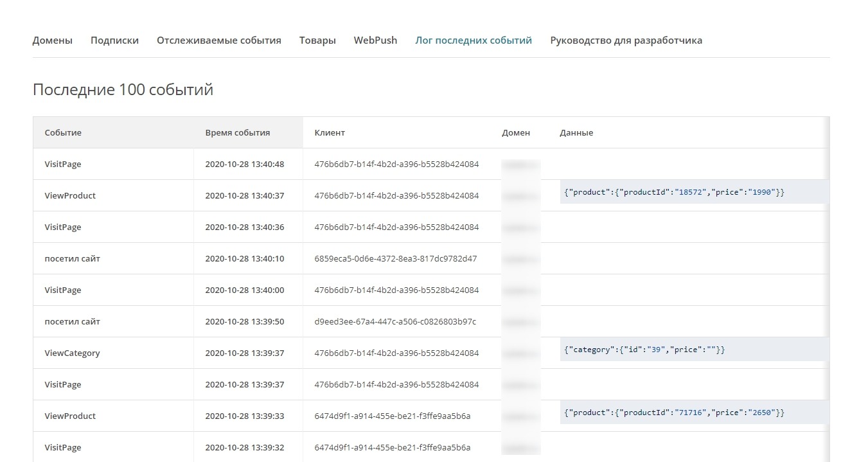
Task: Click the Данные column header
Action: 576,132
